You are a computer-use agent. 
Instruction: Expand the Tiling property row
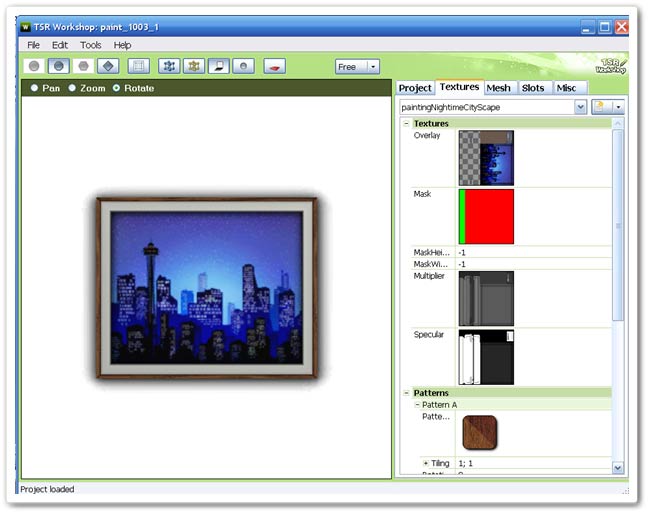pos(425,463)
